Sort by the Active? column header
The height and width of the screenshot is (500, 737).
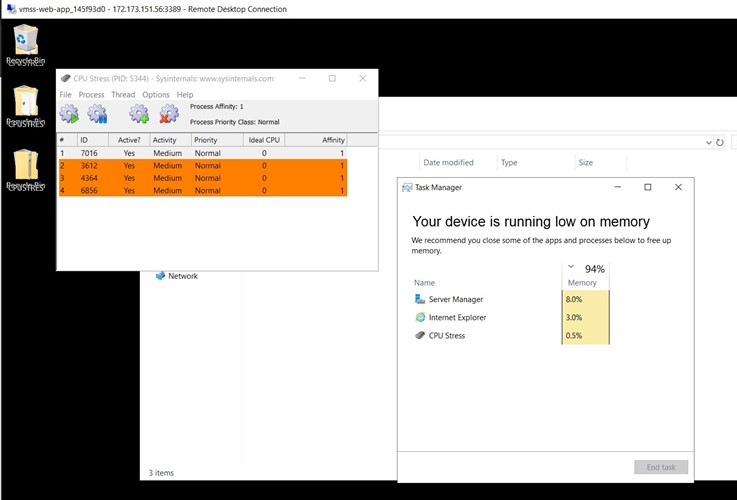[x=129, y=140]
